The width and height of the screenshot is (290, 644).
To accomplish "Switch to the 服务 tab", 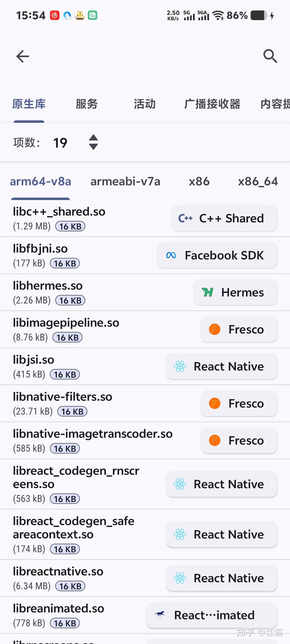I will click(87, 104).
